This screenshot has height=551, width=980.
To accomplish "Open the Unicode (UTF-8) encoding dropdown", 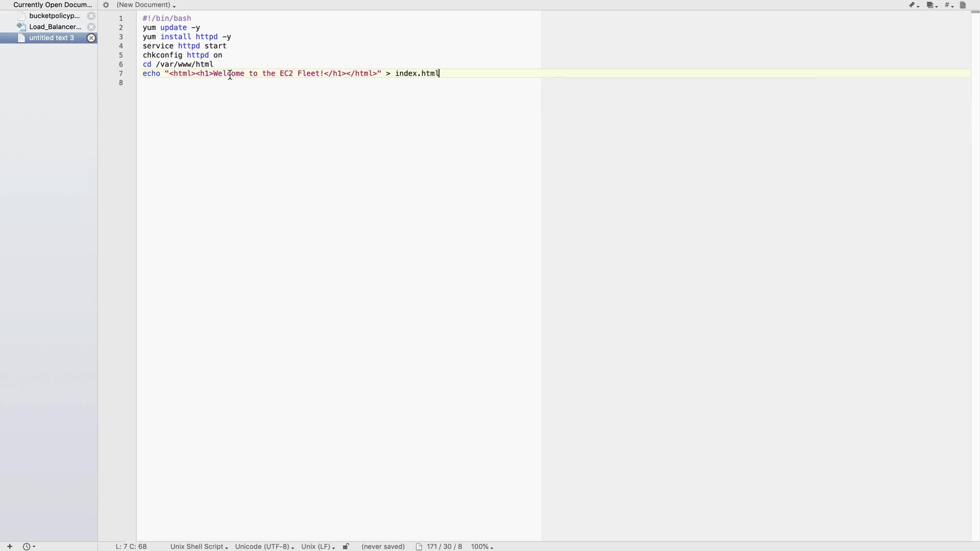I will pyautogui.click(x=264, y=546).
